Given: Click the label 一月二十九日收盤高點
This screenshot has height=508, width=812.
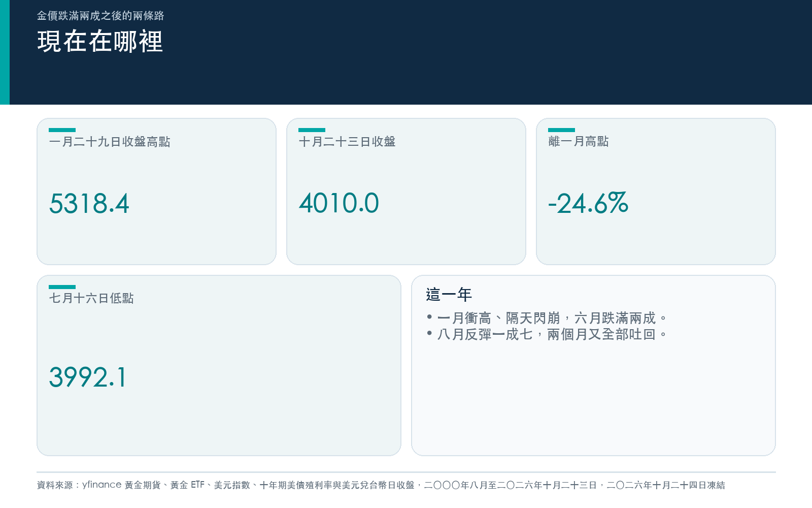Looking at the screenshot, I should (110, 142).
